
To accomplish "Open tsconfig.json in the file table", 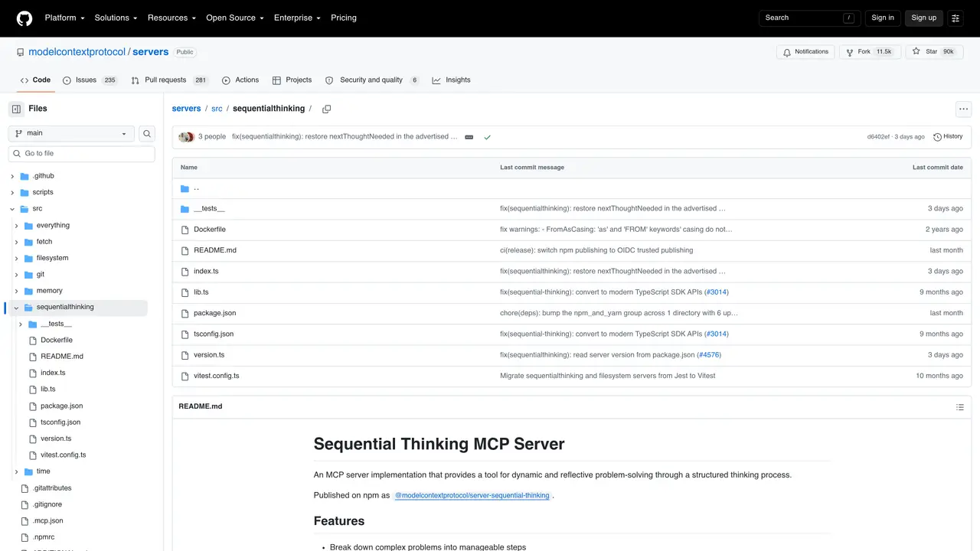I will point(214,334).
